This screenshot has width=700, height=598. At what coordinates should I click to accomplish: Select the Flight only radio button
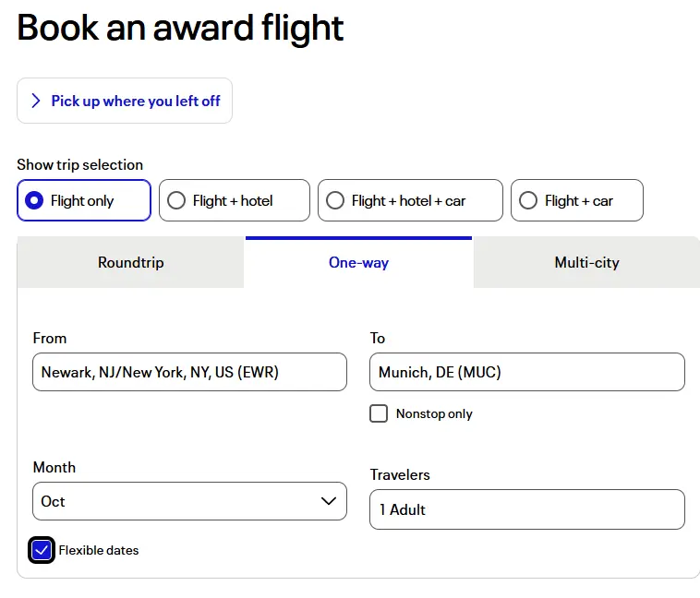[x=34, y=200]
